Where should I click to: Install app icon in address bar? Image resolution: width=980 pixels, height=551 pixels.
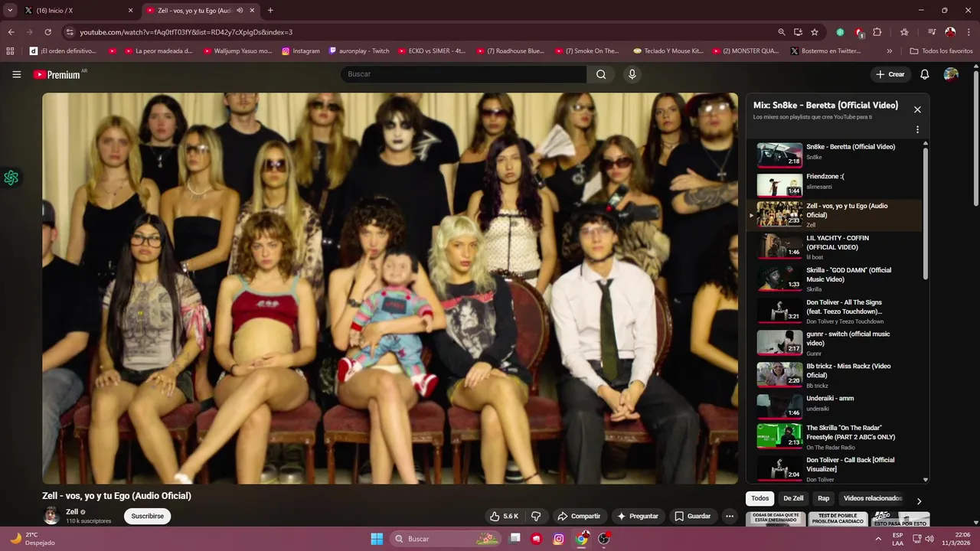tap(798, 32)
